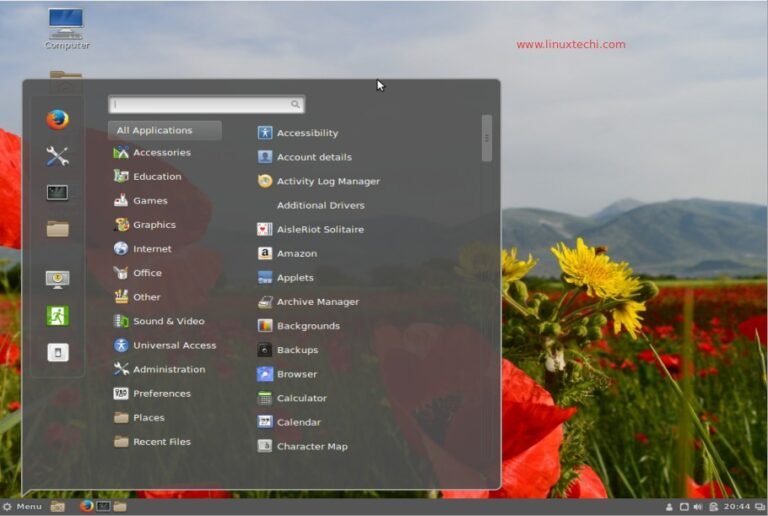Click the green logout icon in sidebar
768x516 pixels.
pyautogui.click(x=57, y=316)
